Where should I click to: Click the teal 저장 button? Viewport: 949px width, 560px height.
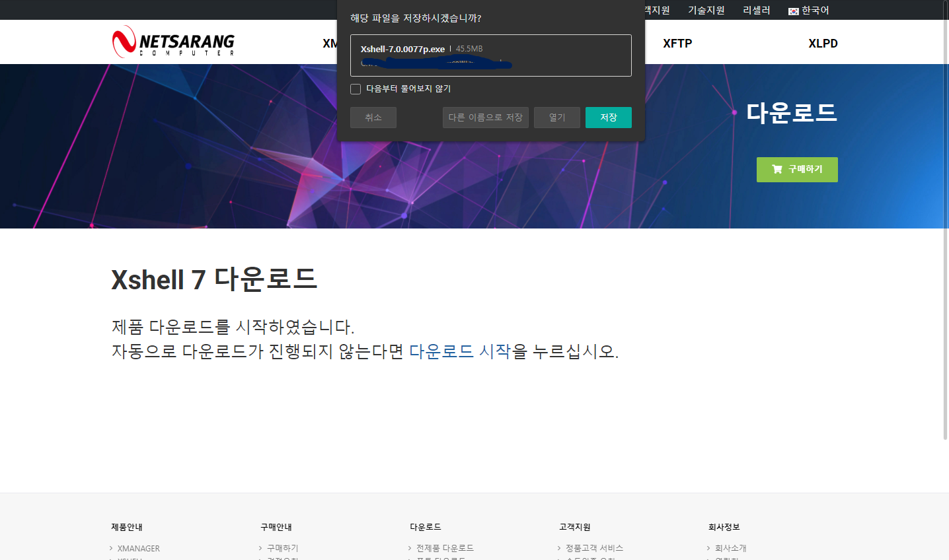point(609,118)
